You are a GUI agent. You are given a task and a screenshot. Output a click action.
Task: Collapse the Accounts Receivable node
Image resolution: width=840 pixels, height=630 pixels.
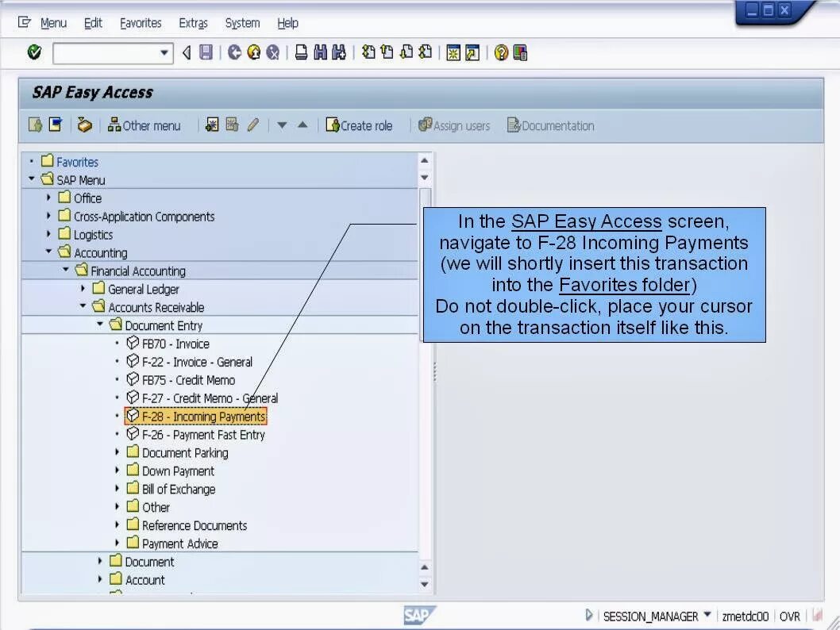click(83, 305)
